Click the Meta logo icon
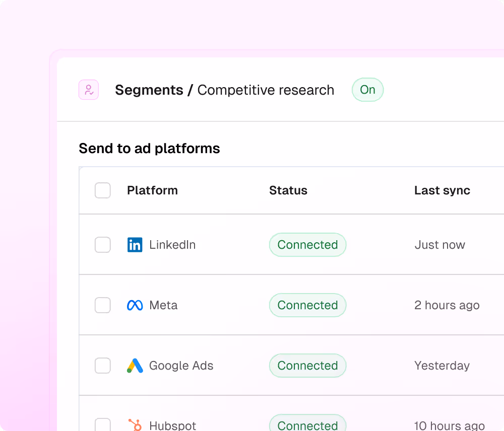Screen dimensions: 504x431 (x=135, y=305)
